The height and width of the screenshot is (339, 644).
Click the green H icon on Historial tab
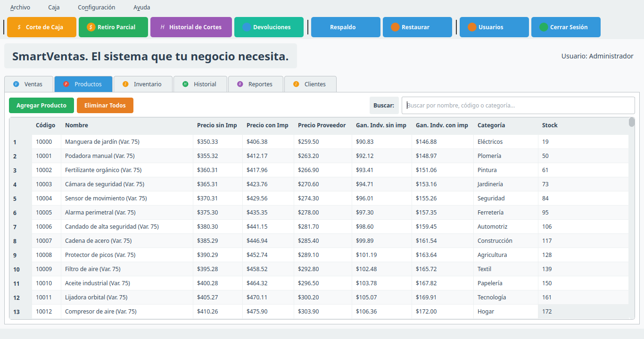pyautogui.click(x=185, y=84)
